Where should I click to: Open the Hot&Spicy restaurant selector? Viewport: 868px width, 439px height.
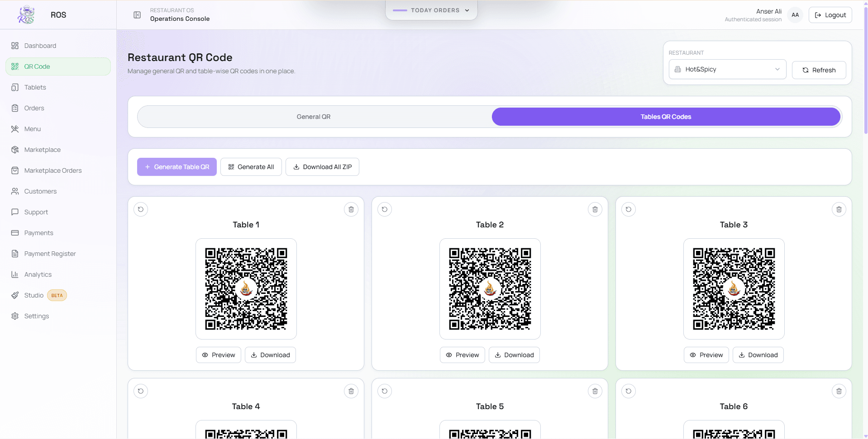(727, 69)
